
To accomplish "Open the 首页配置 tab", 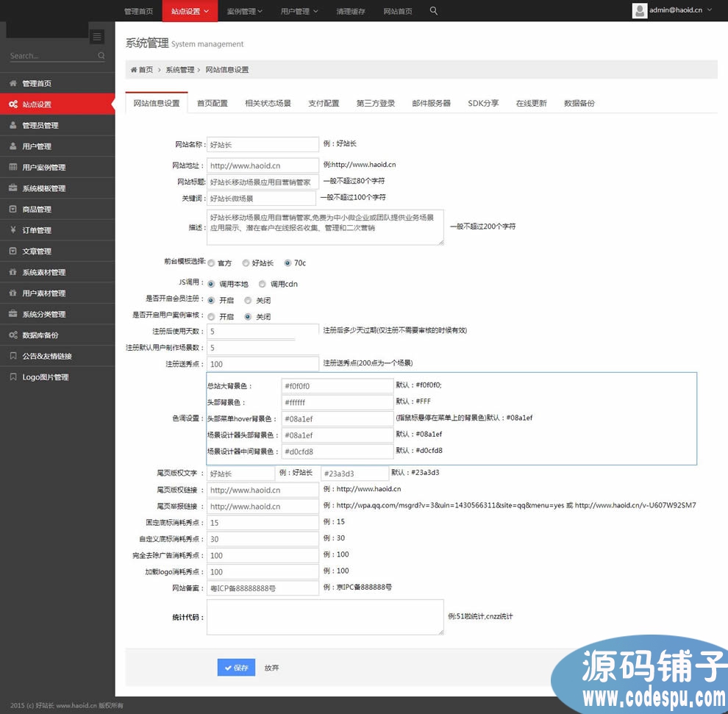I will click(213, 103).
